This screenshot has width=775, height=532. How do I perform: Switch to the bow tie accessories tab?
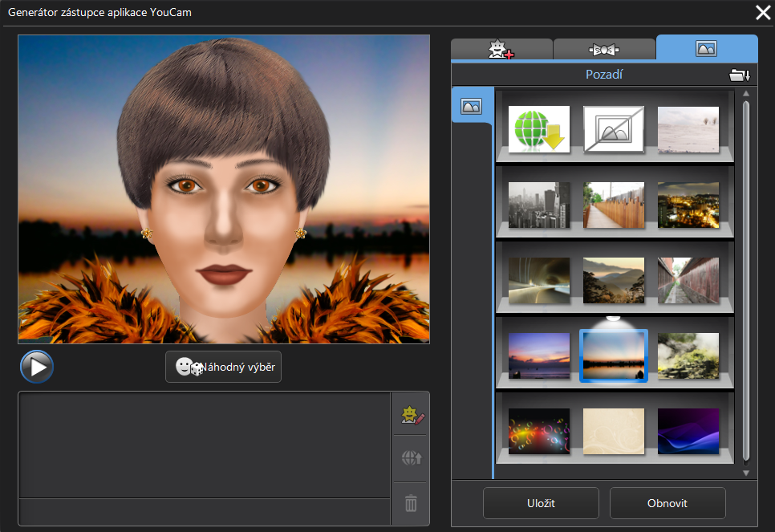604,49
